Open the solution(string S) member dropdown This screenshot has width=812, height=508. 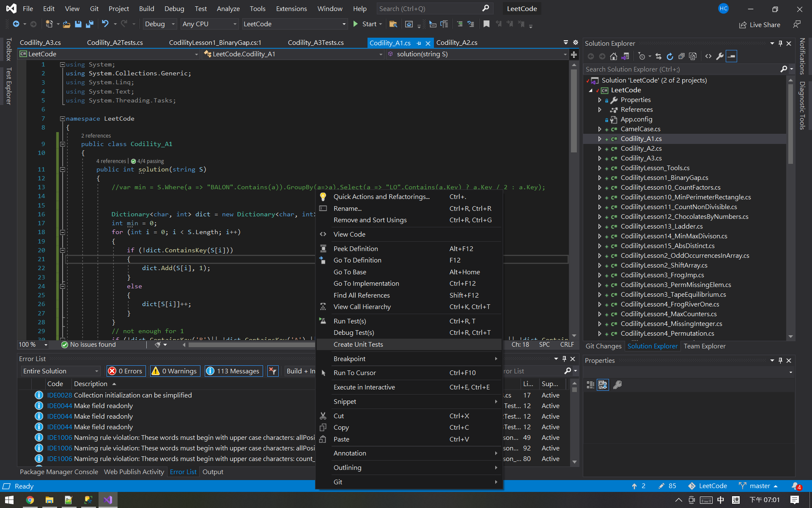click(x=477, y=54)
